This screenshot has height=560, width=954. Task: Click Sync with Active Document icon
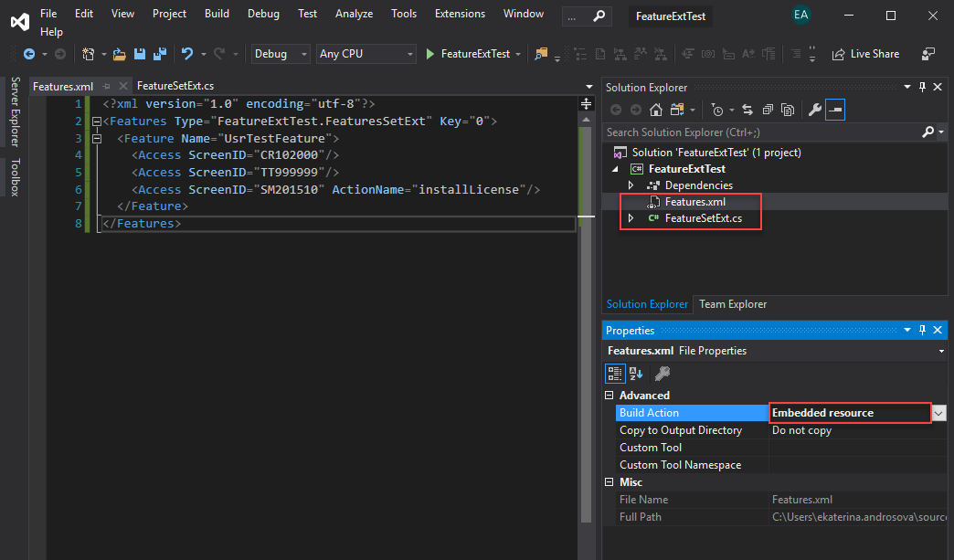point(747,110)
